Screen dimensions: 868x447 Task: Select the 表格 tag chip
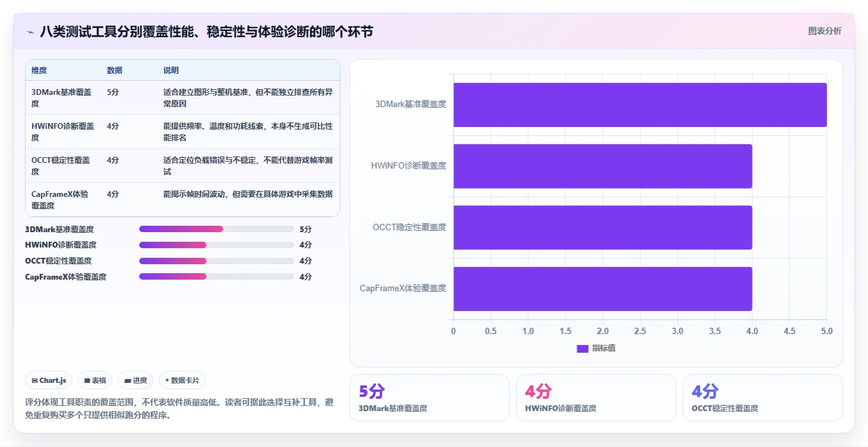tap(95, 380)
